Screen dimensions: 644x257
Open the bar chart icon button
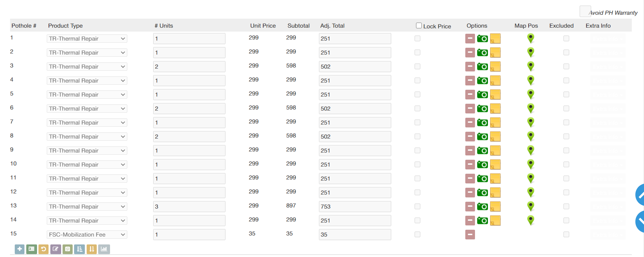104,249
